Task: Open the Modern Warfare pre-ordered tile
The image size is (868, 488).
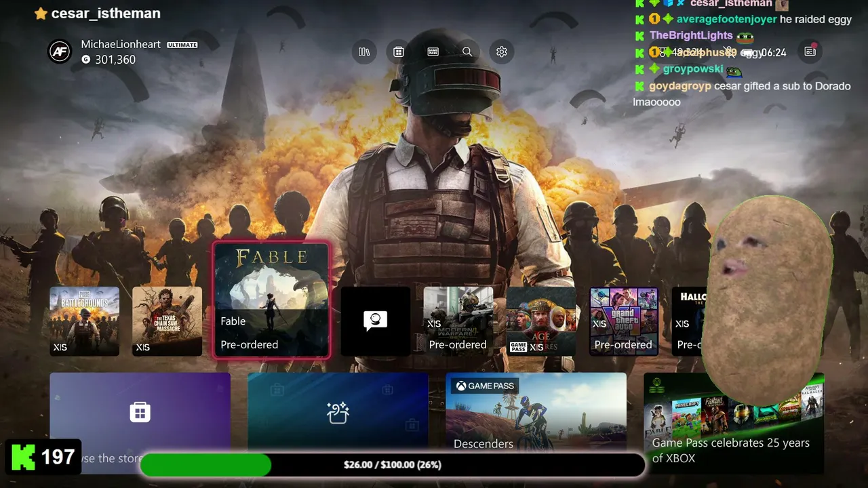Action: 458,321
